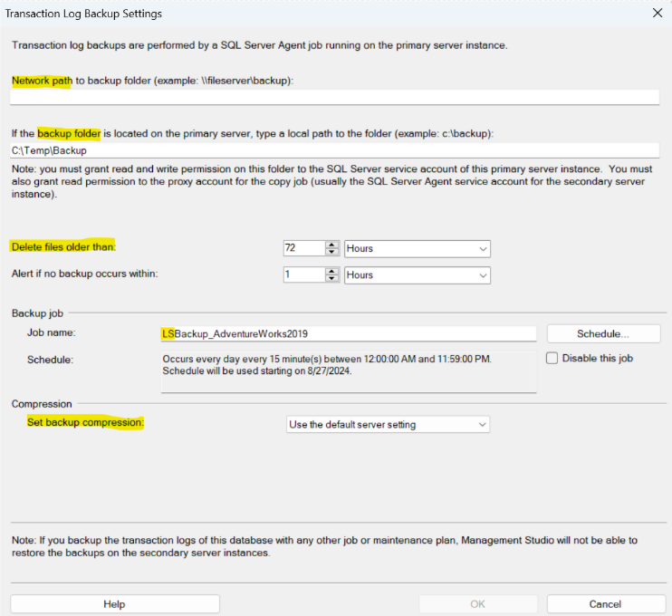Image resolution: width=672 pixels, height=616 pixels.
Task: Open the Delete files older than units dropdown
Action: click(417, 248)
